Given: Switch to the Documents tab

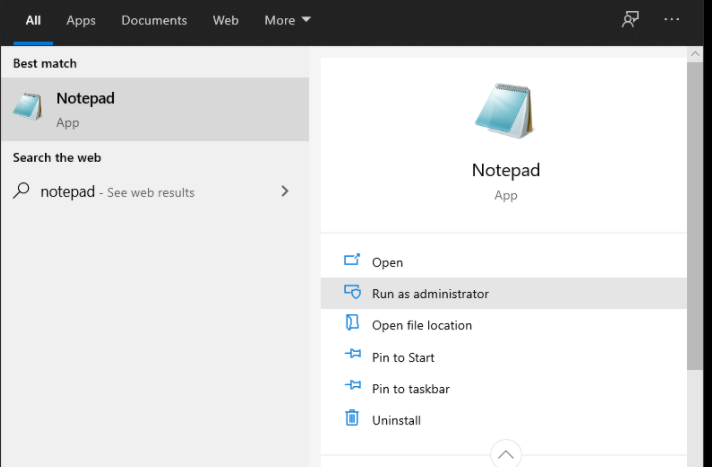Looking at the screenshot, I should tap(154, 20).
